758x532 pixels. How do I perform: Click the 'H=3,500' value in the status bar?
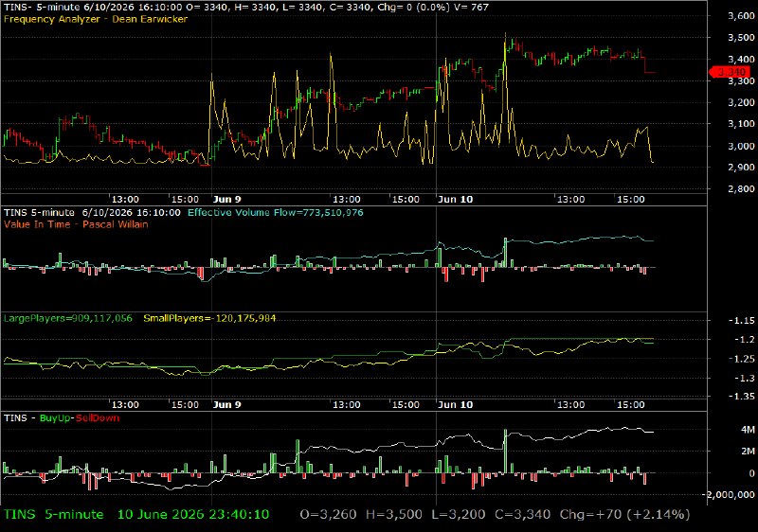[393, 514]
